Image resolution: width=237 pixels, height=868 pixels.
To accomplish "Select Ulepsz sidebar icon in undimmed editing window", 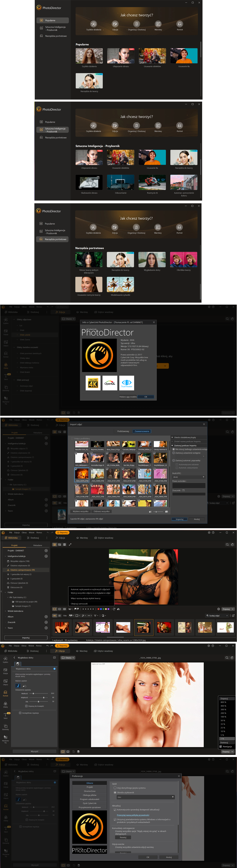I will pyautogui.click(x=5, y=682).
